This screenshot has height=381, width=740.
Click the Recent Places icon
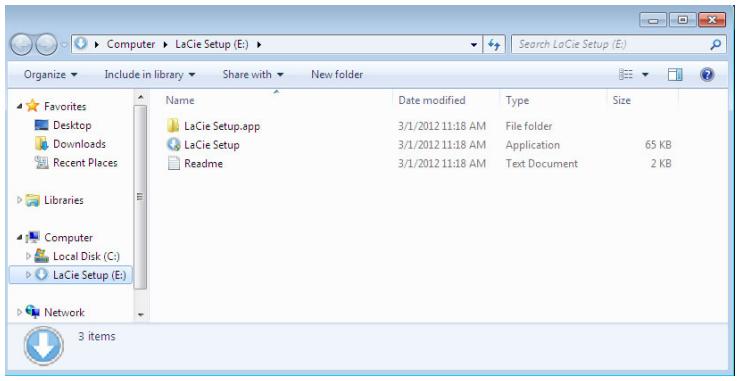(x=42, y=162)
